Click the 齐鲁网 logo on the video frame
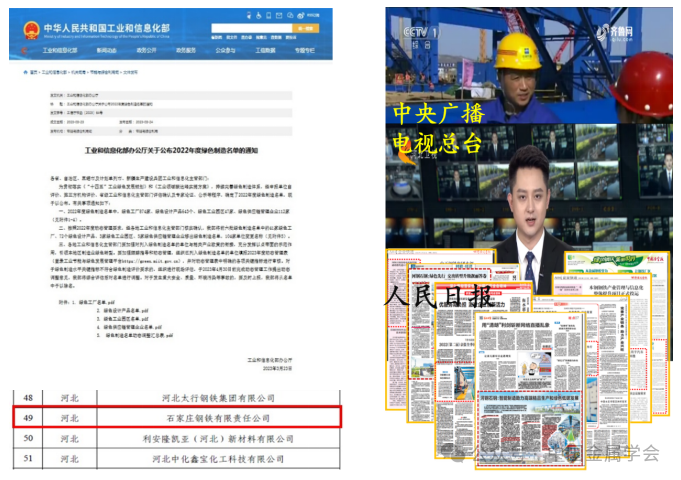This screenshot has height=480, width=681. (615, 33)
